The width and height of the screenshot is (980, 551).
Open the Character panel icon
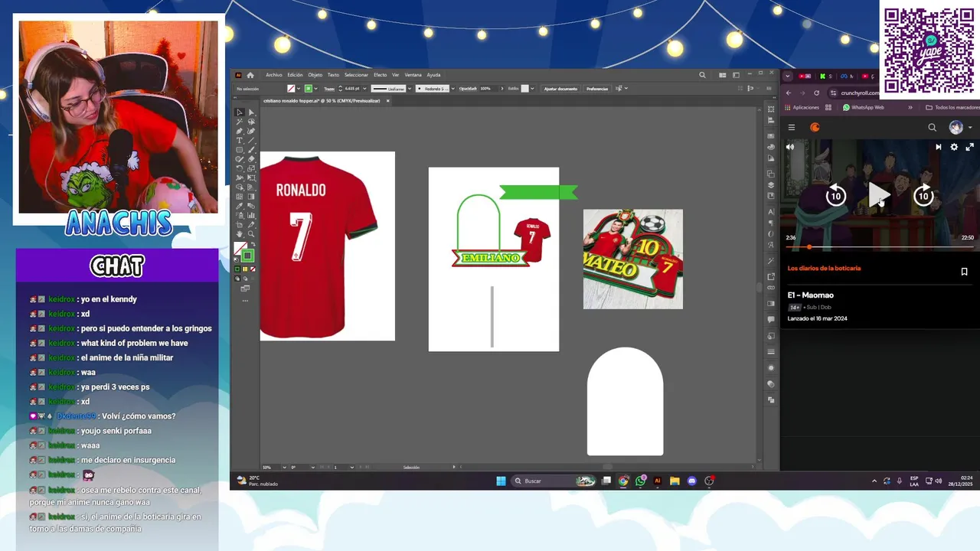(x=771, y=211)
